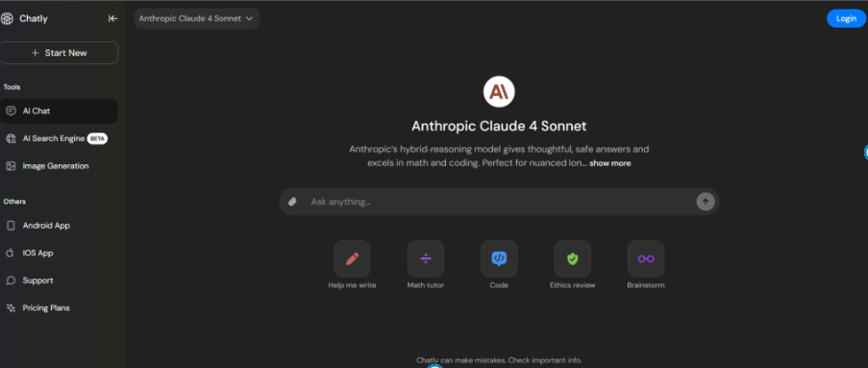Click the BETA badge
The height and width of the screenshot is (368, 868).
(x=97, y=139)
